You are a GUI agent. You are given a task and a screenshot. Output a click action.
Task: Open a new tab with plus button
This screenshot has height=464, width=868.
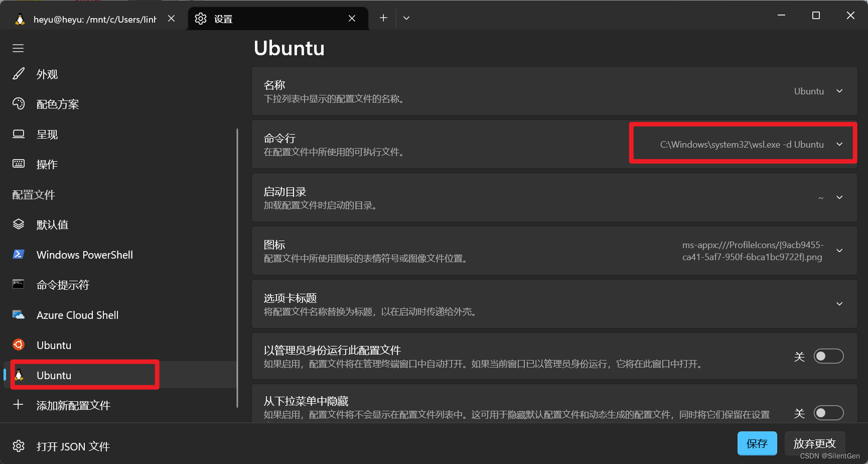pos(383,18)
